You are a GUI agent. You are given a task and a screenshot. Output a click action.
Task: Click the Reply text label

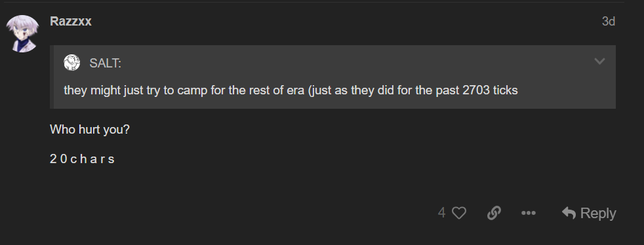[598, 214]
